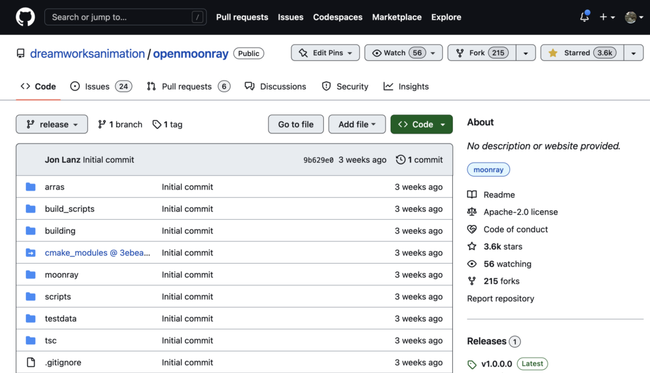Open the build_scripts folder
Viewport: 650px width, 373px height.
click(70, 209)
